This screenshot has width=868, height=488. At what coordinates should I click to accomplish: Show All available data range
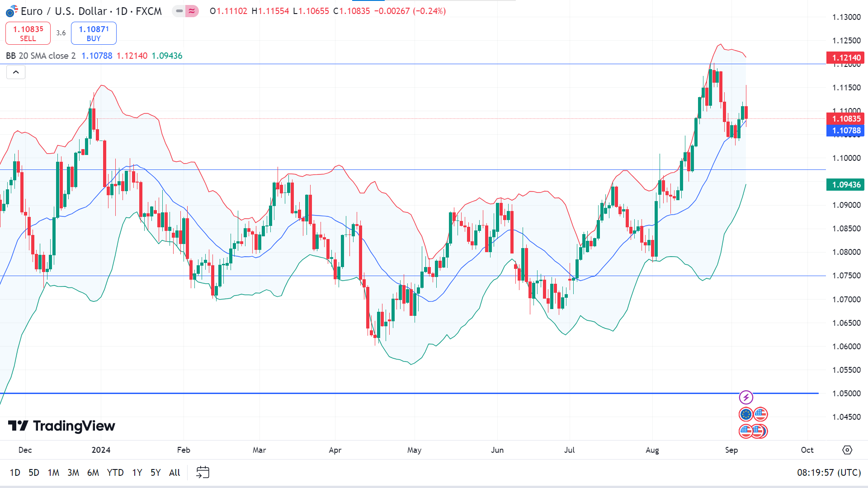pos(175,473)
